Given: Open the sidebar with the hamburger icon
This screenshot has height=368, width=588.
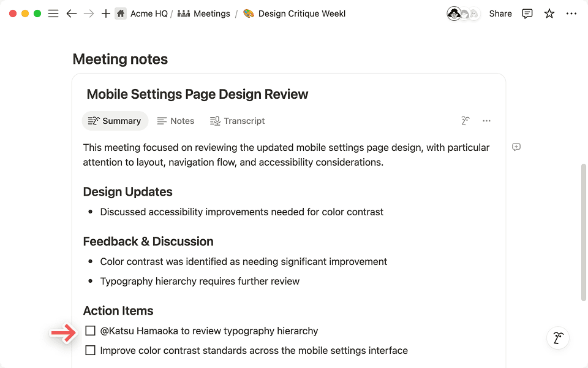Looking at the screenshot, I should (53, 13).
